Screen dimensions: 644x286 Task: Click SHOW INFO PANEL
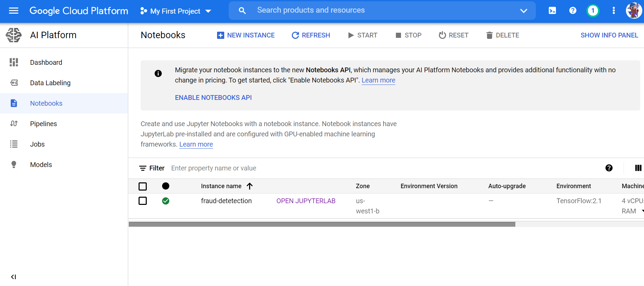point(609,35)
